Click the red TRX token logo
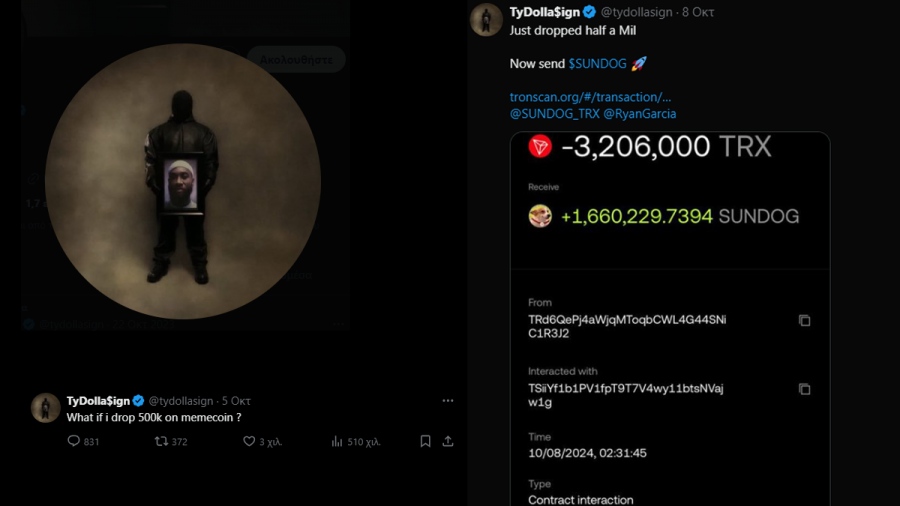This screenshot has width=900, height=506. (540, 147)
